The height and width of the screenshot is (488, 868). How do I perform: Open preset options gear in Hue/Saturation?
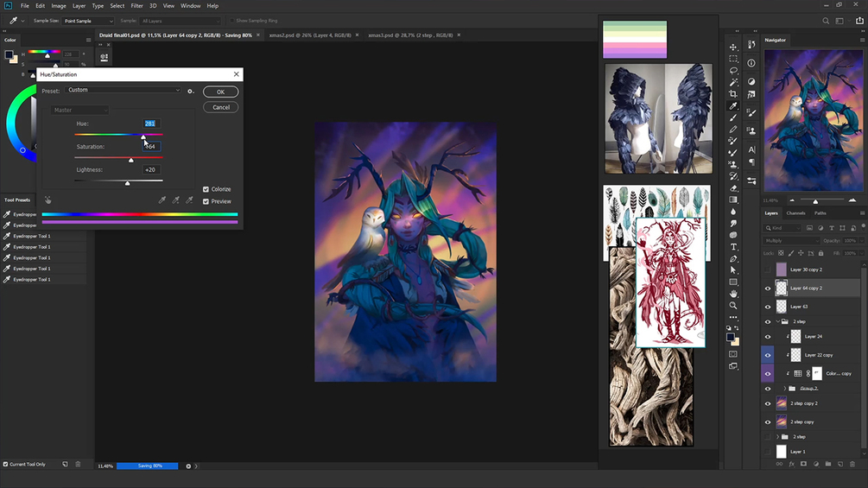(190, 92)
